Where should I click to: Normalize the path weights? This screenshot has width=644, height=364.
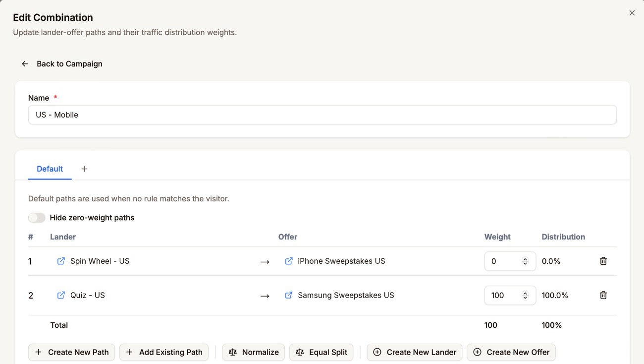pos(254,352)
